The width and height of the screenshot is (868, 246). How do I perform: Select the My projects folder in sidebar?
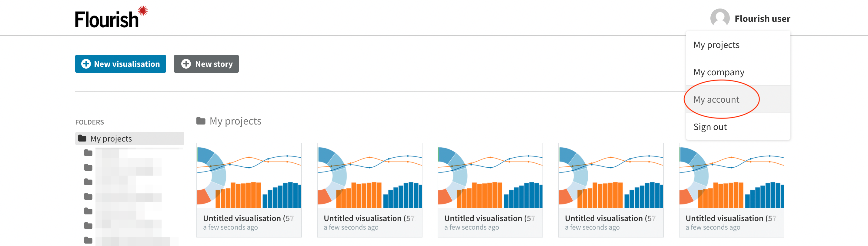pyautogui.click(x=129, y=138)
